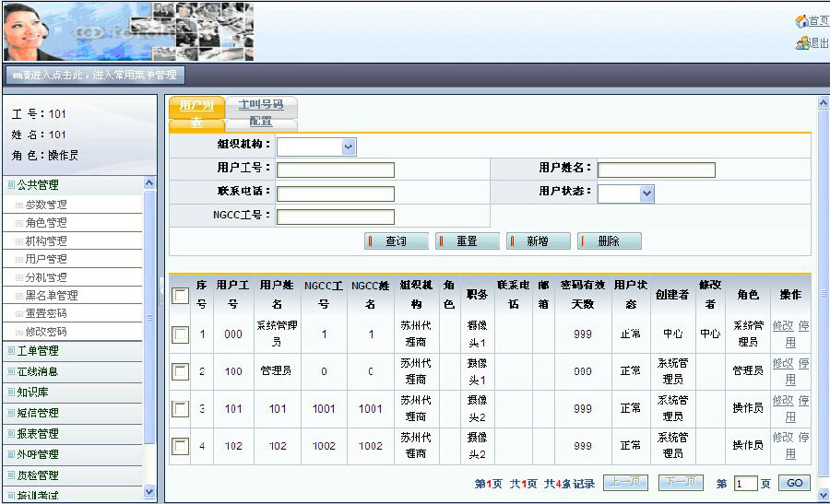
Task: Switch to the 主叫号码配置 tab
Action: pos(261,112)
